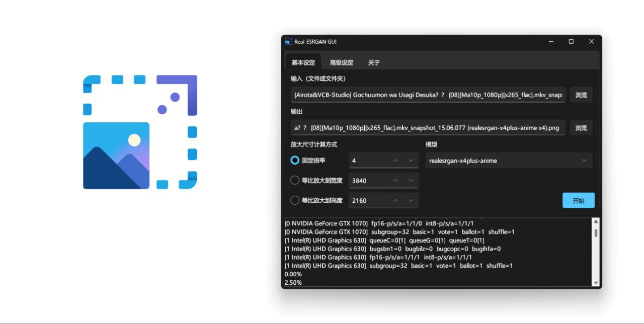644x324 pixels.
Task: Increase the 2160 height value with up arrow
Action: tap(395, 200)
